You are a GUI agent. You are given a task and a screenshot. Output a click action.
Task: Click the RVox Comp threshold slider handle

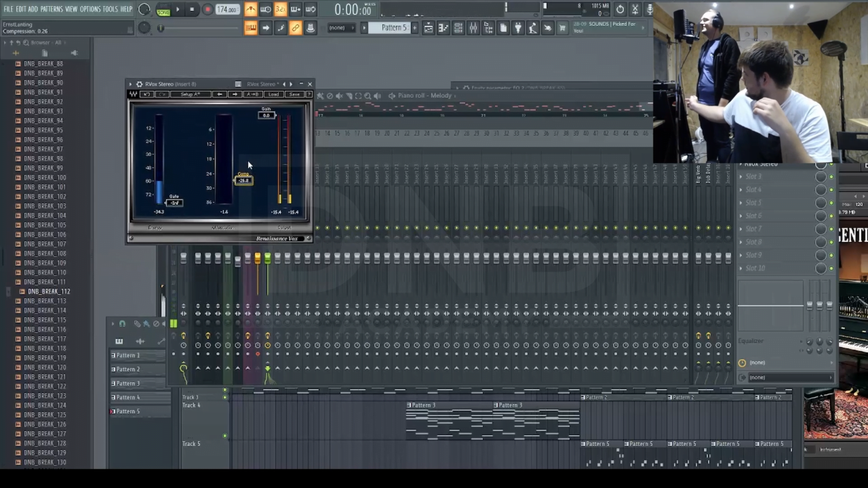244,180
